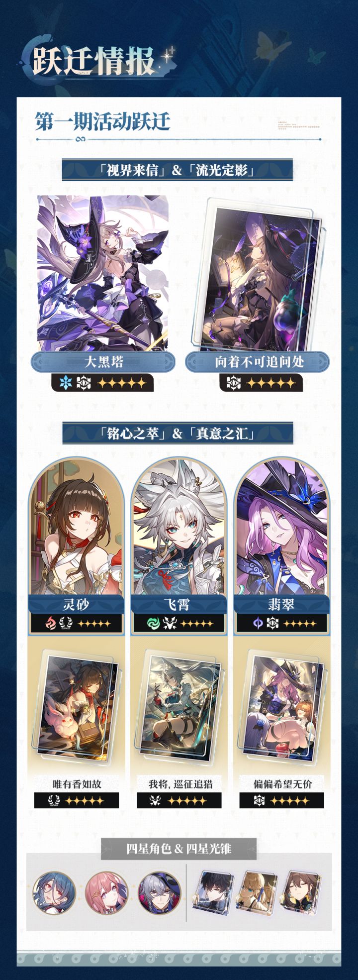Click the Hunt path icon under 我将,巡征追猎
358x980 pixels.
point(156,800)
